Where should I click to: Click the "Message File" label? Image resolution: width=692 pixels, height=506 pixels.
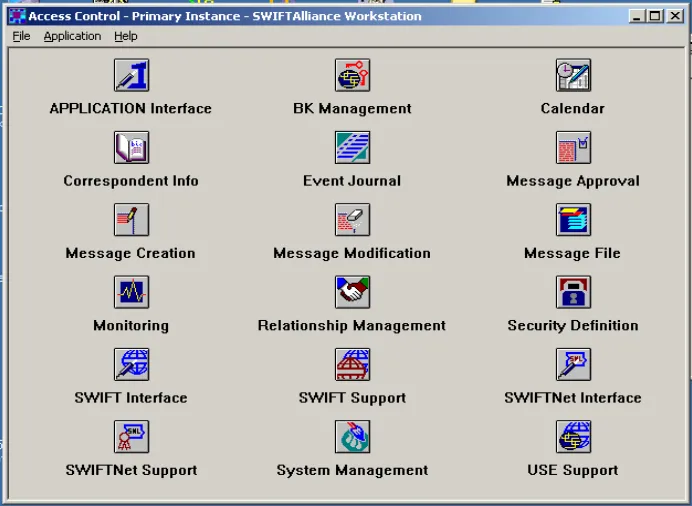[572, 253]
